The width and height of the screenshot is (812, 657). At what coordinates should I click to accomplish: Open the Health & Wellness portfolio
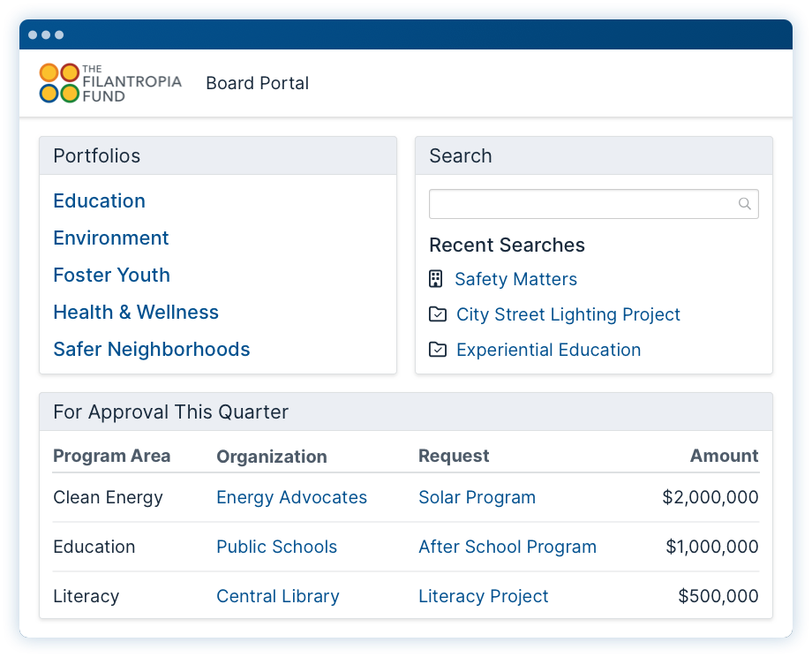(x=136, y=312)
